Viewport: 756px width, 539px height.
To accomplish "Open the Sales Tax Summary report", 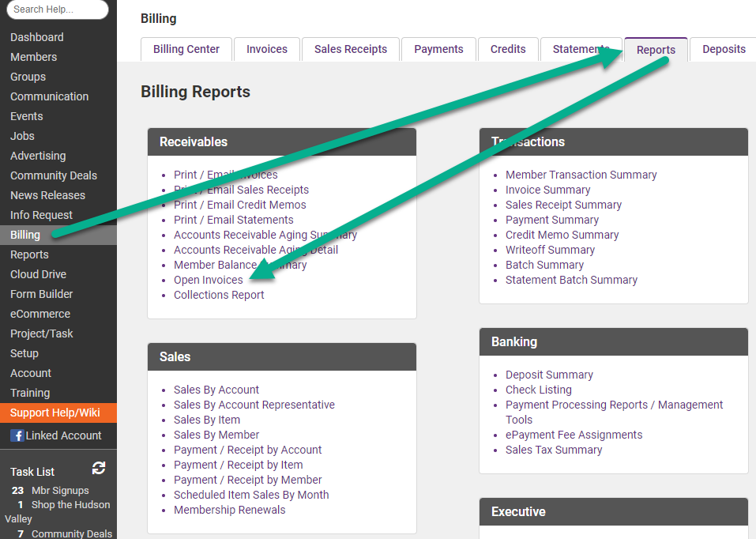I will click(554, 450).
